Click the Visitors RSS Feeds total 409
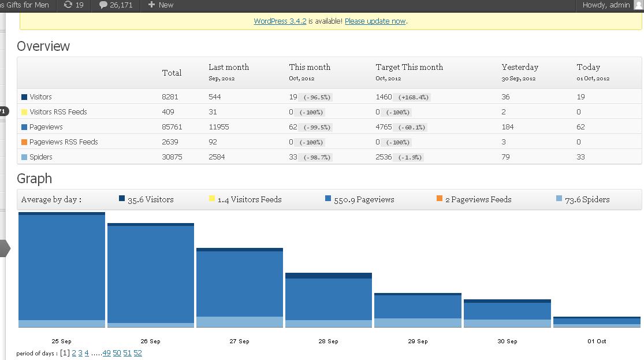 pyautogui.click(x=168, y=112)
